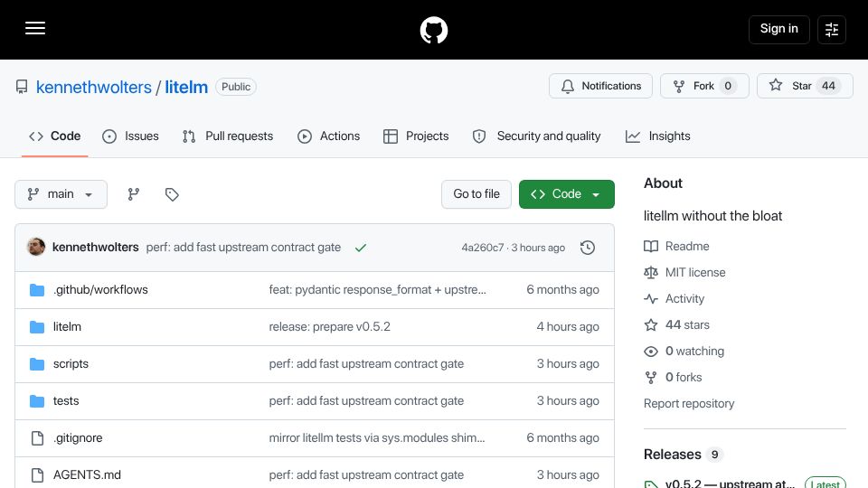868x488 pixels.
Task: Open the kennethwolters owner link
Action: 93,87
